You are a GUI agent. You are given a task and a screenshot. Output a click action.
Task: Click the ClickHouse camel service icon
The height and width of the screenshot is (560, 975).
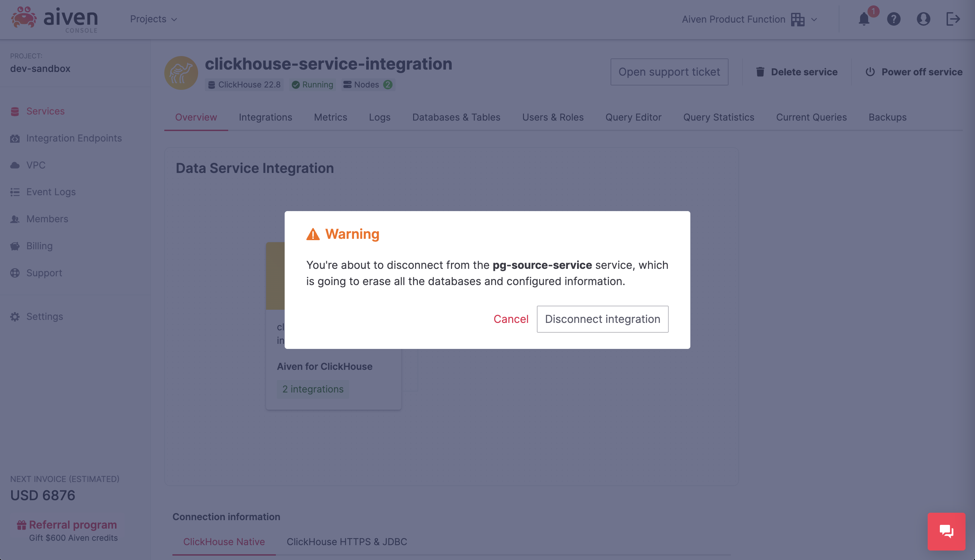pyautogui.click(x=181, y=73)
